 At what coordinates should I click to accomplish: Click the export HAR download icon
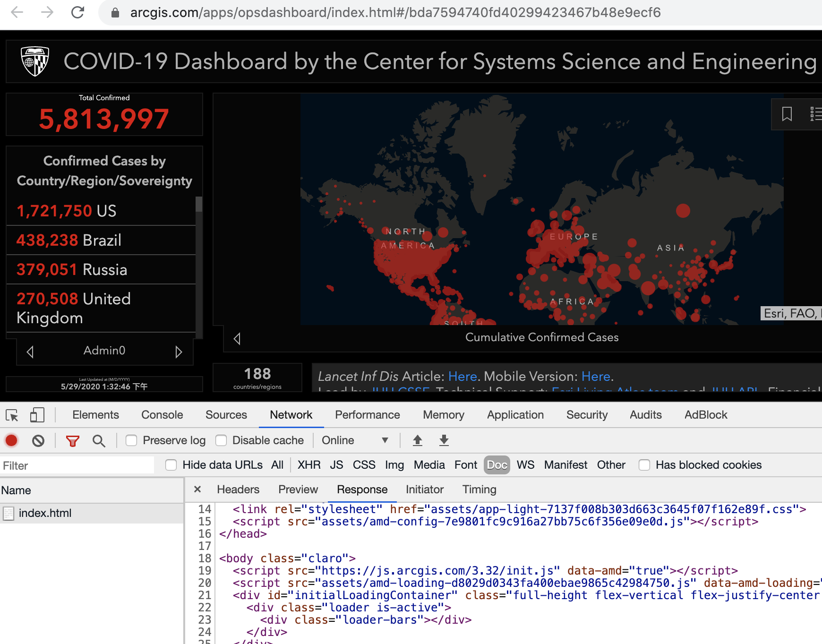pos(444,440)
